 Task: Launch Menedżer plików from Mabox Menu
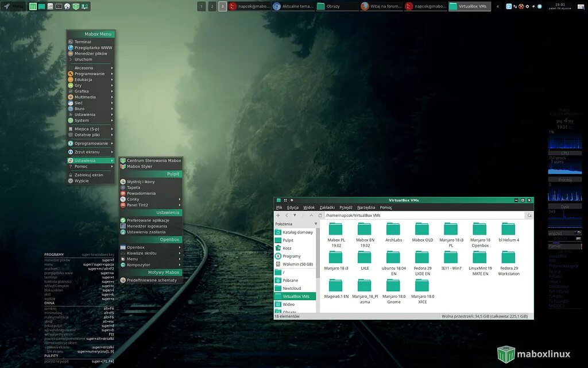tap(90, 53)
